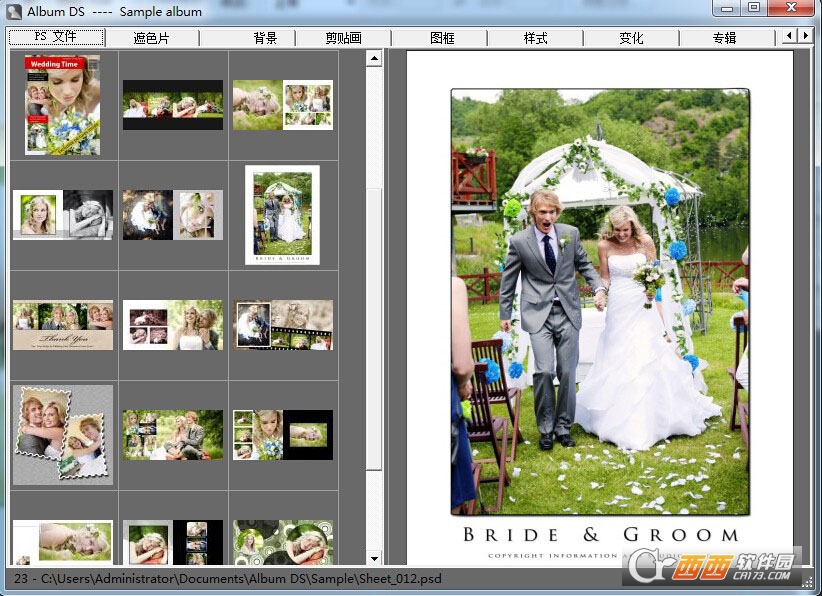Open the PS 文件 tab

point(56,38)
